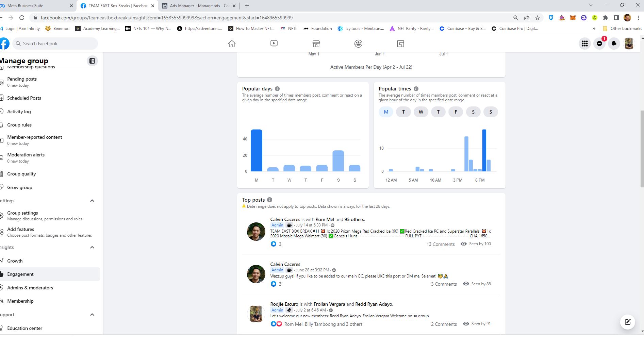Open the Gaming icon in top nav
The image size is (644, 337).
pyautogui.click(x=400, y=44)
